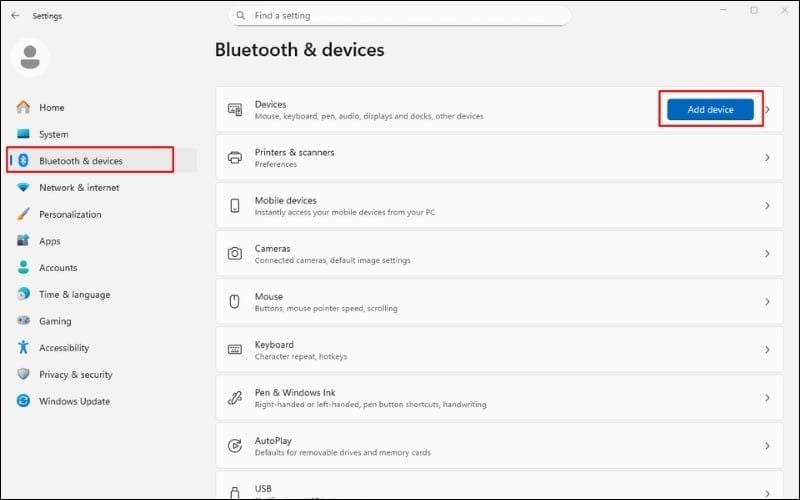Click the Mobile devices title text
Image resolution: width=800 pixels, height=500 pixels.
click(286, 200)
